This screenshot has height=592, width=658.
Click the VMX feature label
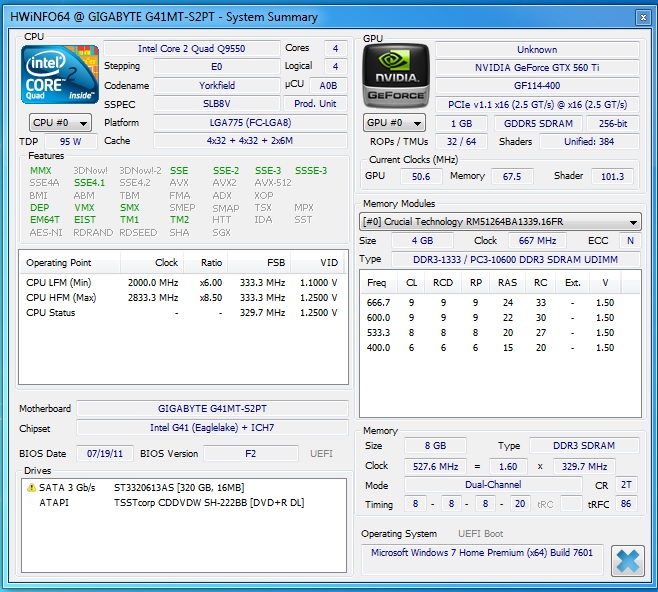[84, 208]
